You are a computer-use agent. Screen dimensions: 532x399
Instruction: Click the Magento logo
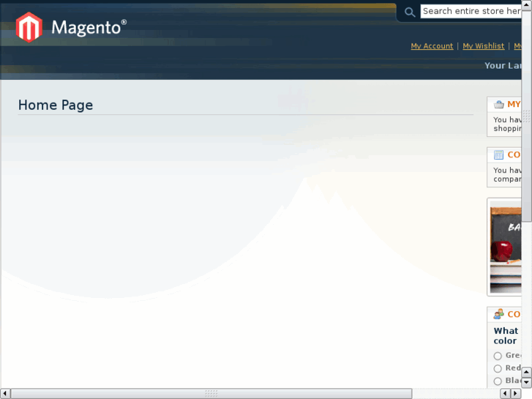click(x=71, y=27)
